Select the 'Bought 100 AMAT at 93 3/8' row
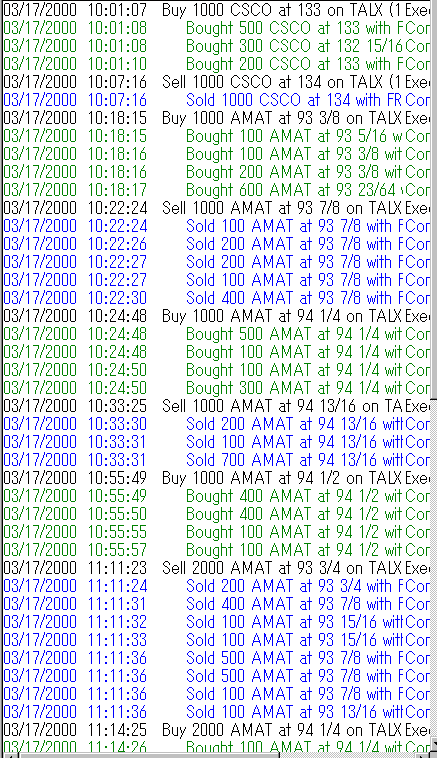Screen dimensions: 437x758 (x=216, y=154)
